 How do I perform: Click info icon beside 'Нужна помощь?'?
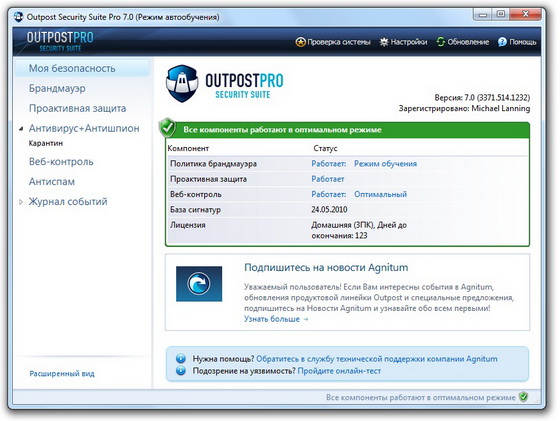coord(181,358)
